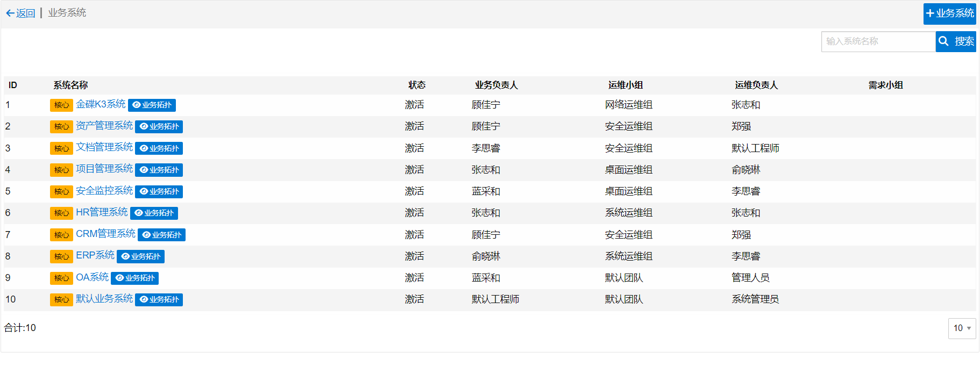
Task: Click the 系统名称 column header
Action: point(70,85)
